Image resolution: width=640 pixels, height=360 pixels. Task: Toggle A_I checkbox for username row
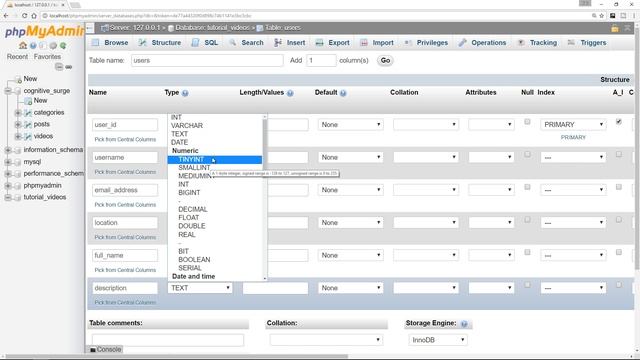point(619,154)
